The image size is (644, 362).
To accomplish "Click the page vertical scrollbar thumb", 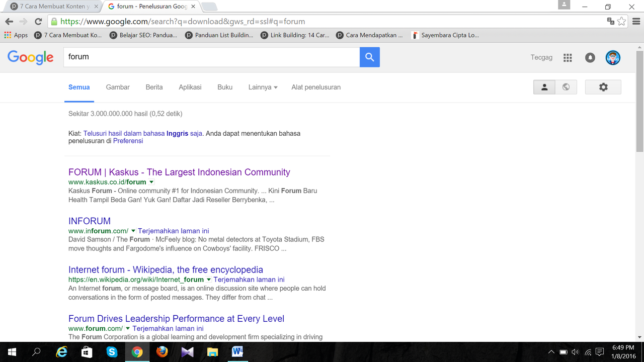I will (x=640, y=101).
